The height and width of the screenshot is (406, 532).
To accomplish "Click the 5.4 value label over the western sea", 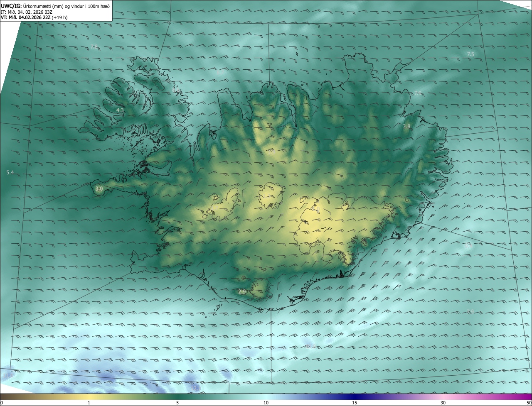I will point(10,172).
